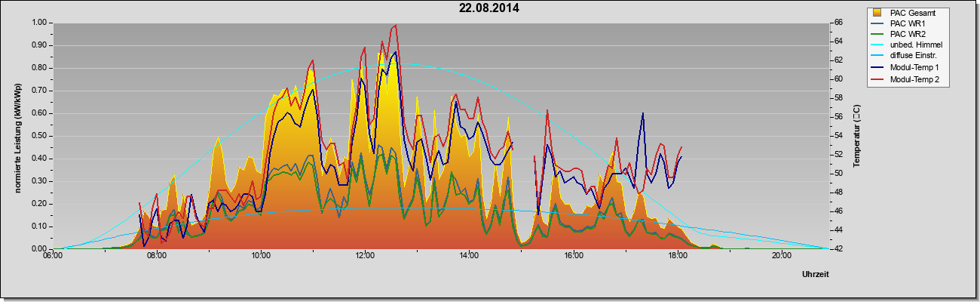Click the 20:00 time axis label

[x=781, y=255]
